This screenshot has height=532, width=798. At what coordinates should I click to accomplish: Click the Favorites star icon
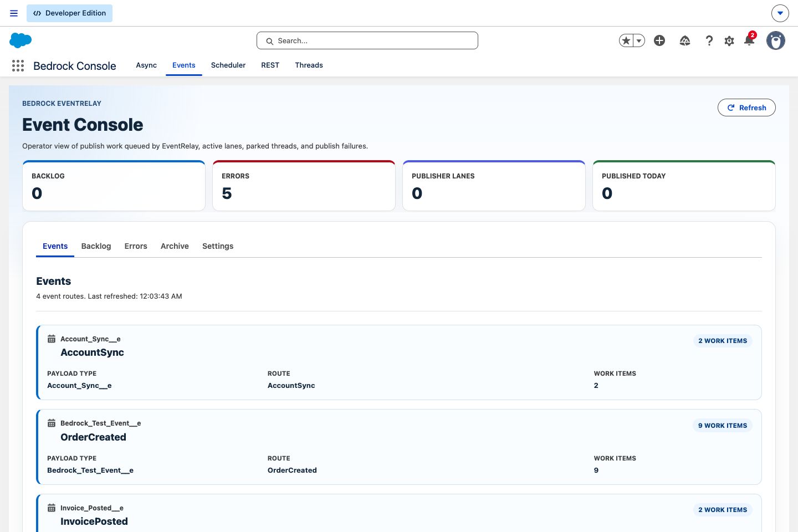coord(626,40)
